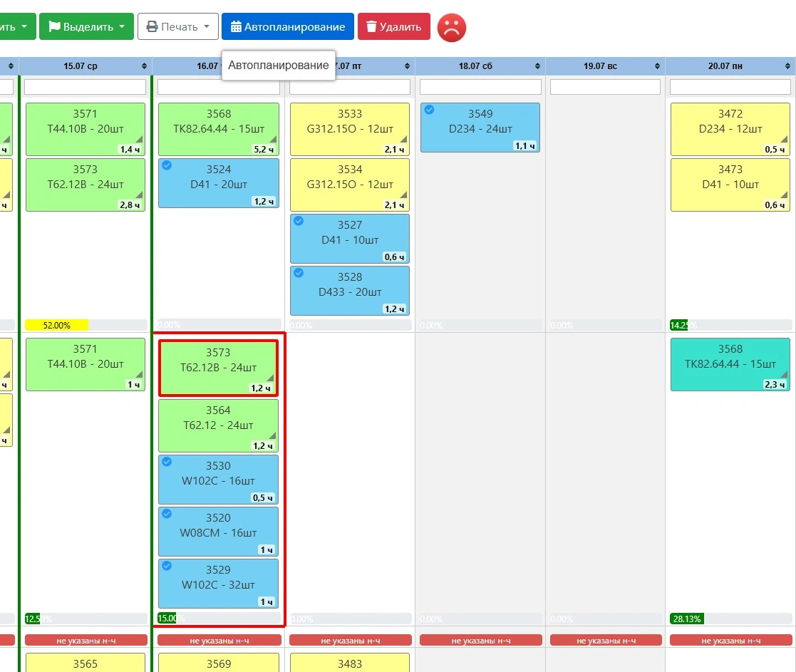796x672 pixels.
Task: Toggle the check mark on card 3529
Action: [x=167, y=565]
